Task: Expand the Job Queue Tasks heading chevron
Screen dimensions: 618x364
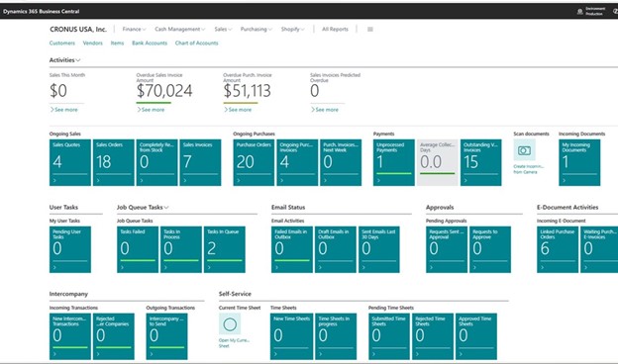Action: (x=166, y=208)
